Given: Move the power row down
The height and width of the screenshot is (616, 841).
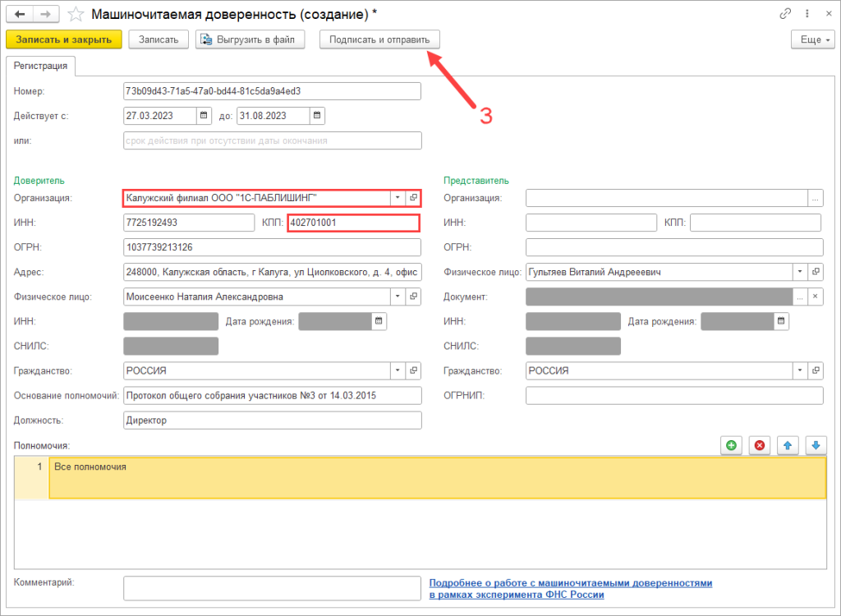Looking at the screenshot, I should [816, 445].
